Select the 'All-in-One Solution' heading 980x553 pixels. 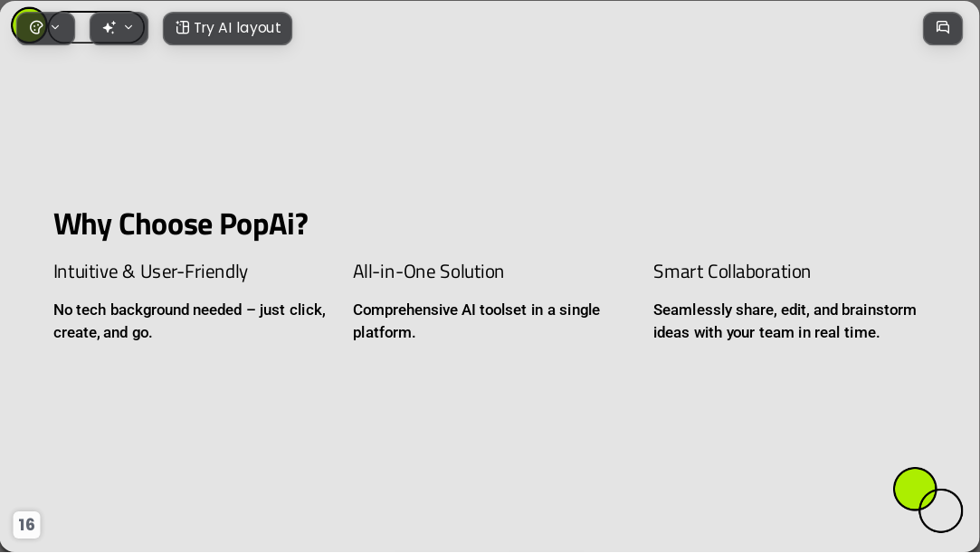(428, 272)
